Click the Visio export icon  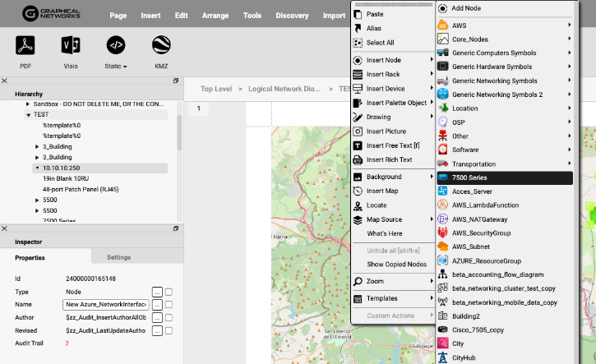tap(71, 45)
